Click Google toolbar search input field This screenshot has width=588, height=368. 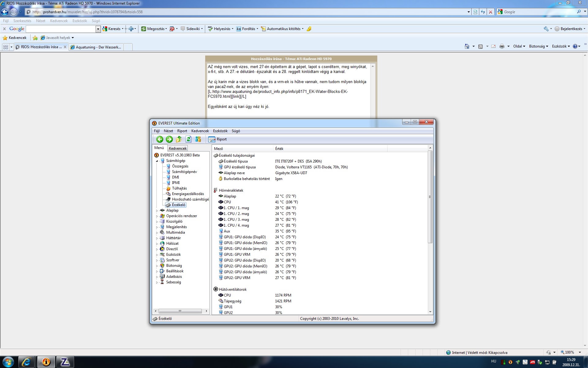tap(61, 29)
